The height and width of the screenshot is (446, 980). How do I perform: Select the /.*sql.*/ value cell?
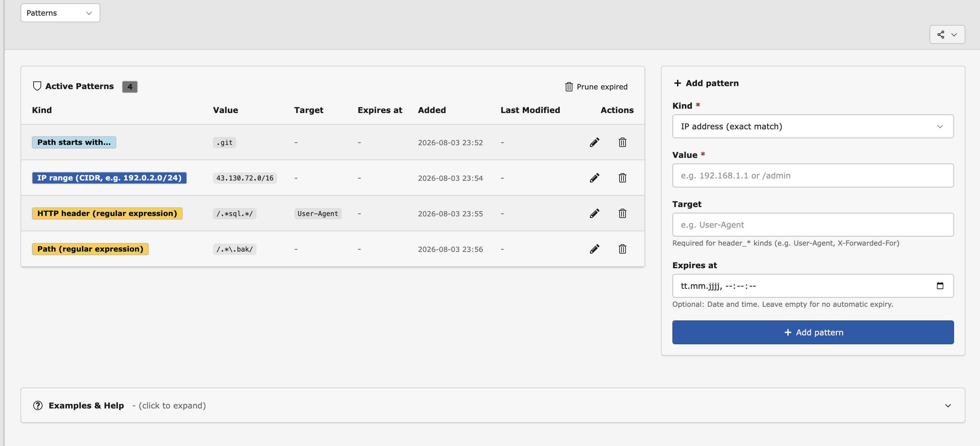tap(234, 213)
